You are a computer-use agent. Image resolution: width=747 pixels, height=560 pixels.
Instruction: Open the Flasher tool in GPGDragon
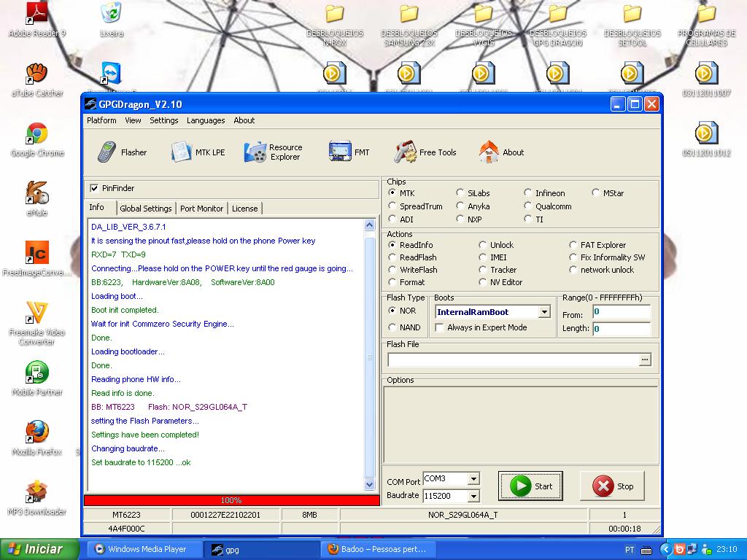pyautogui.click(x=122, y=152)
